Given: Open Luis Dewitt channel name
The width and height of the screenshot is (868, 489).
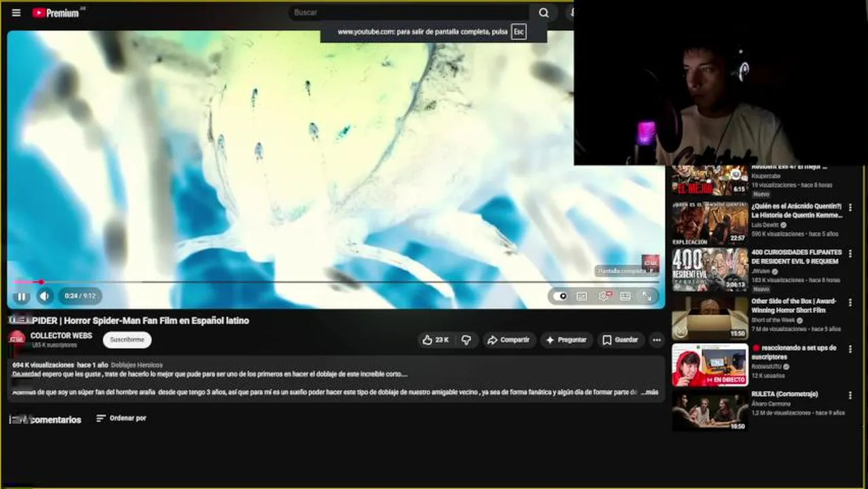Looking at the screenshot, I should pyautogui.click(x=765, y=225).
